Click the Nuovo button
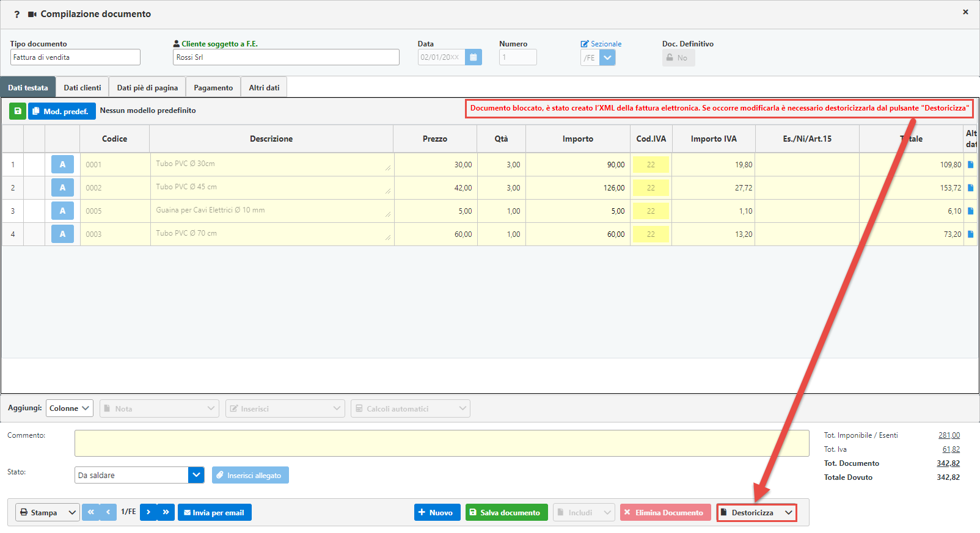Viewport: 980px width, 533px height. point(437,512)
